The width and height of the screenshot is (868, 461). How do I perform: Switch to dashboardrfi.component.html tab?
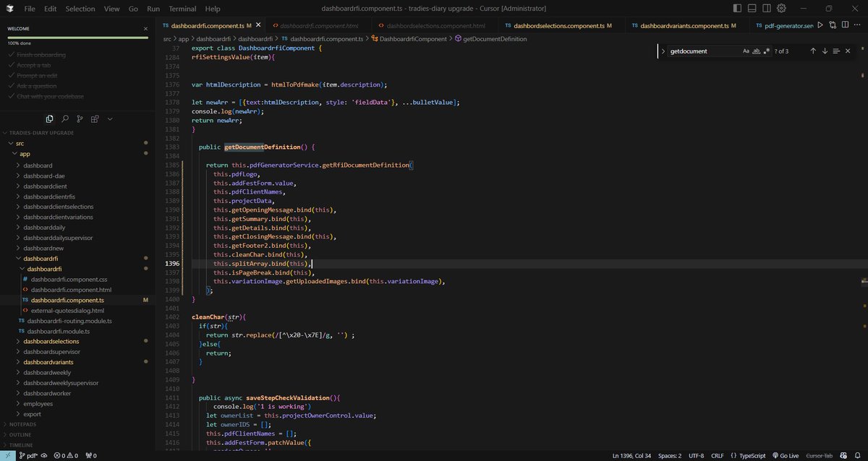318,25
